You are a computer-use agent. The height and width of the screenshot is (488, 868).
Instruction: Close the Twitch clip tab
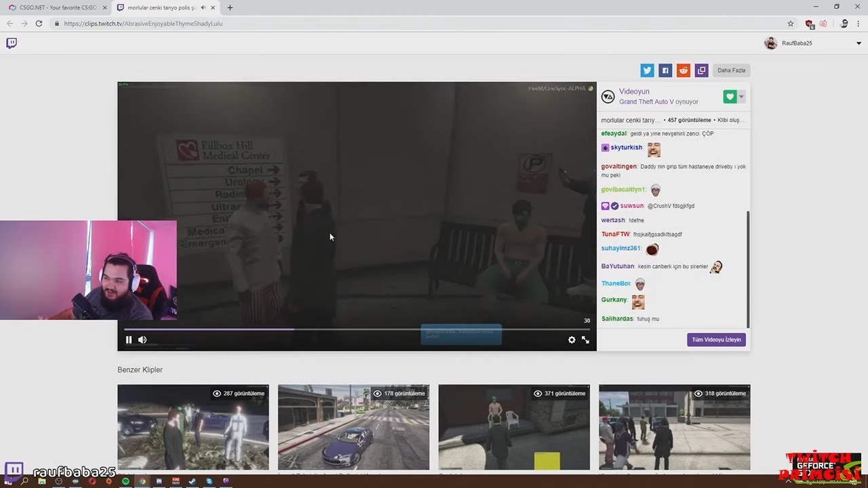tap(214, 7)
